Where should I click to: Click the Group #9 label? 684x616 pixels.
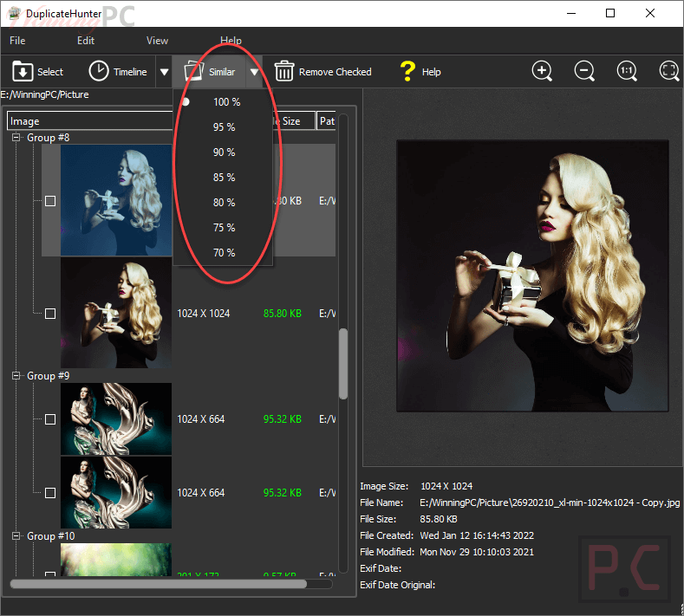tap(48, 376)
